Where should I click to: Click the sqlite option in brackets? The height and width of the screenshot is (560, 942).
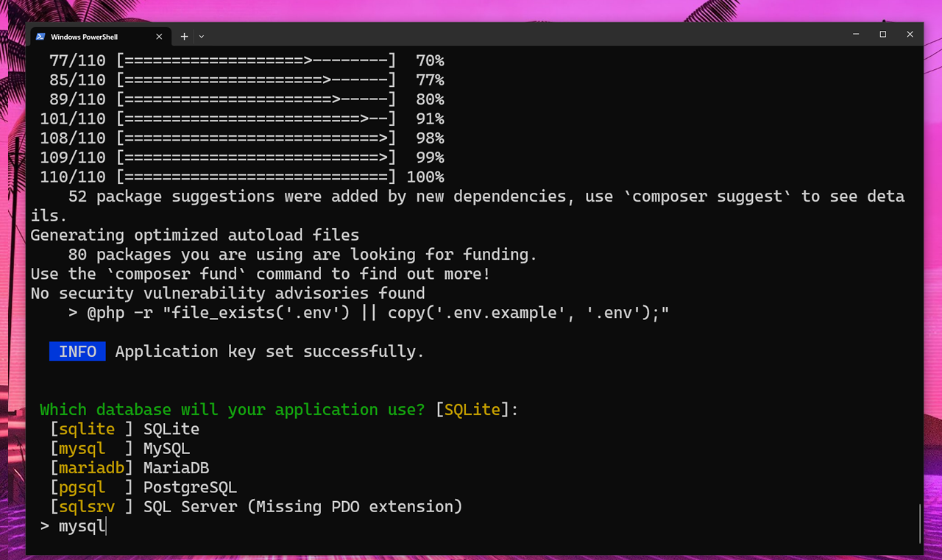87,429
